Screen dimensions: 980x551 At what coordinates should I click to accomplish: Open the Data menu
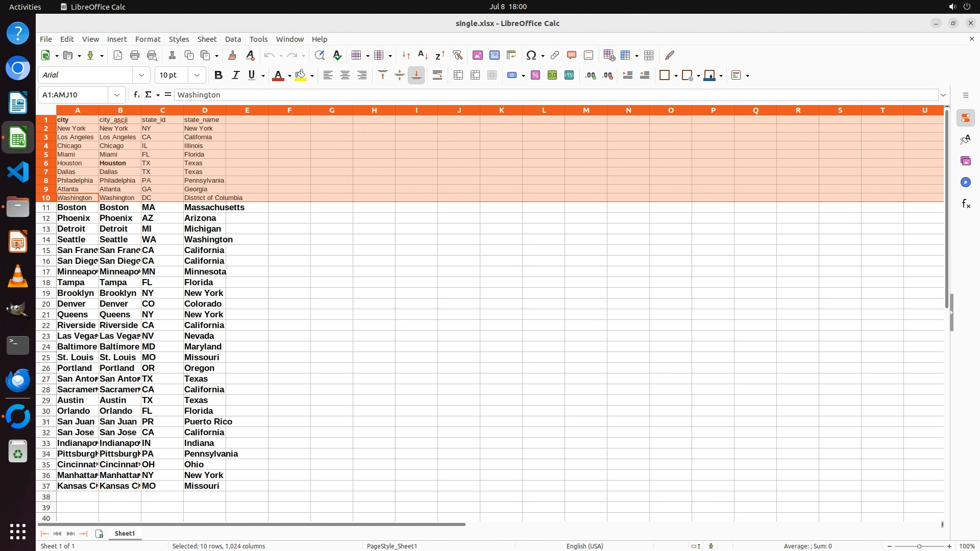tap(233, 39)
